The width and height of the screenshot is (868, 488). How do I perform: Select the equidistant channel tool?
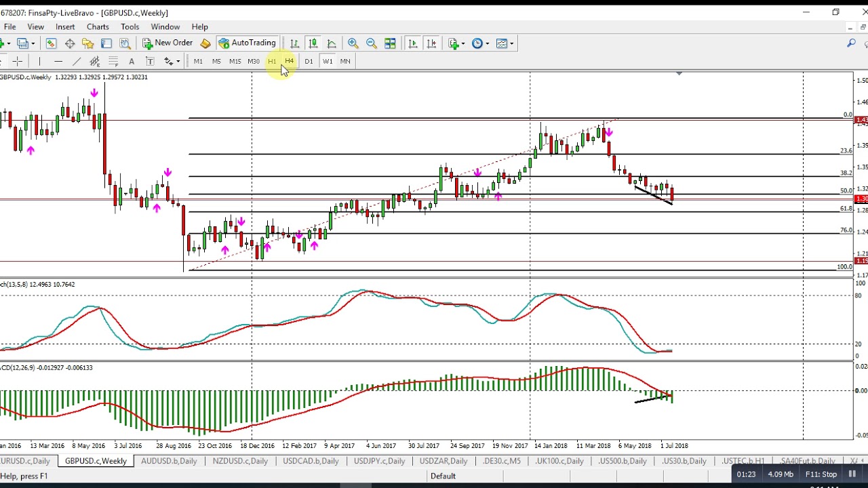point(95,62)
